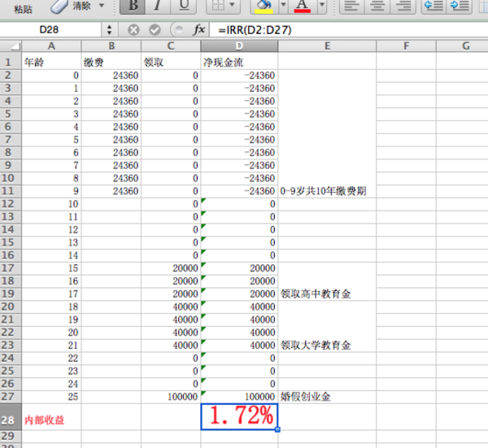
Task: Cancel the formula entry
Action: 133,30
